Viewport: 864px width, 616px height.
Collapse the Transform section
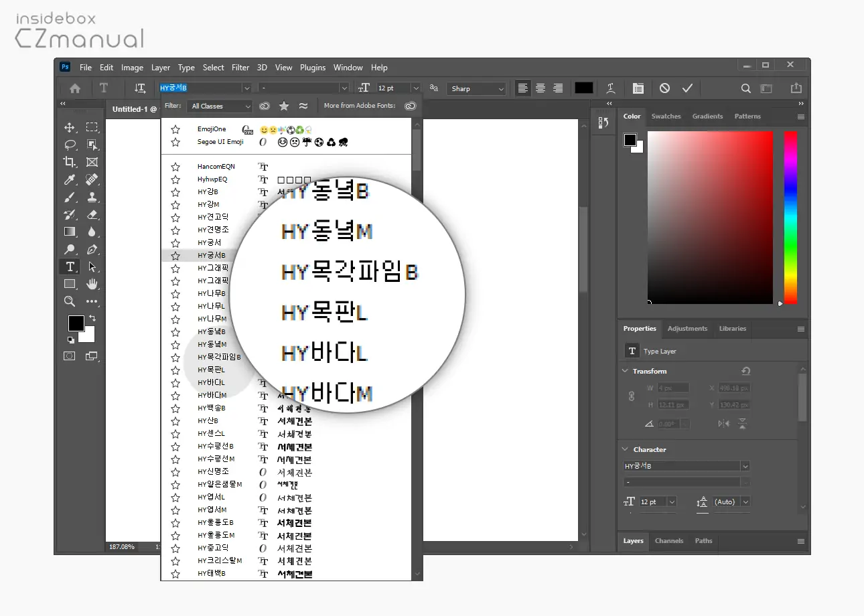pyautogui.click(x=626, y=371)
